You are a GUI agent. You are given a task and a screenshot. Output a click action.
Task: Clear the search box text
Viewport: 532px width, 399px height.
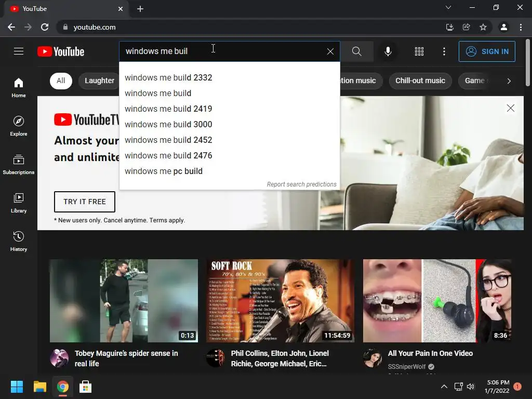coord(330,51)
